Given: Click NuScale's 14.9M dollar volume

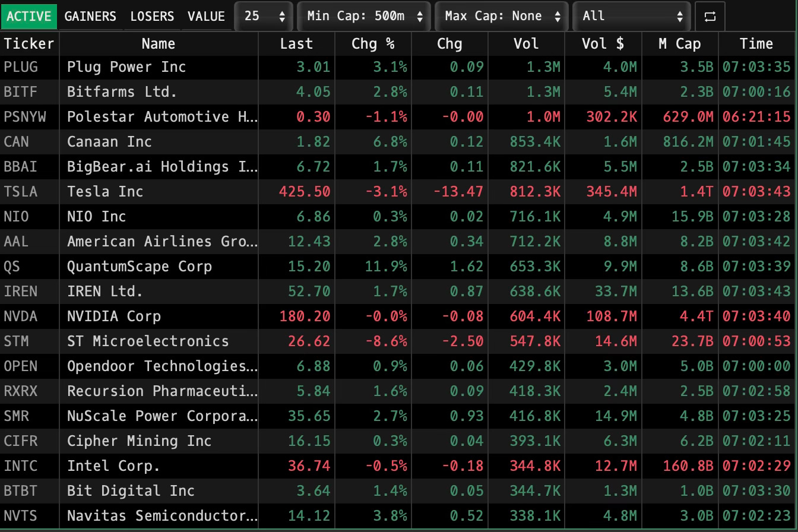Looking at the screenshot, I should (616, 416).
